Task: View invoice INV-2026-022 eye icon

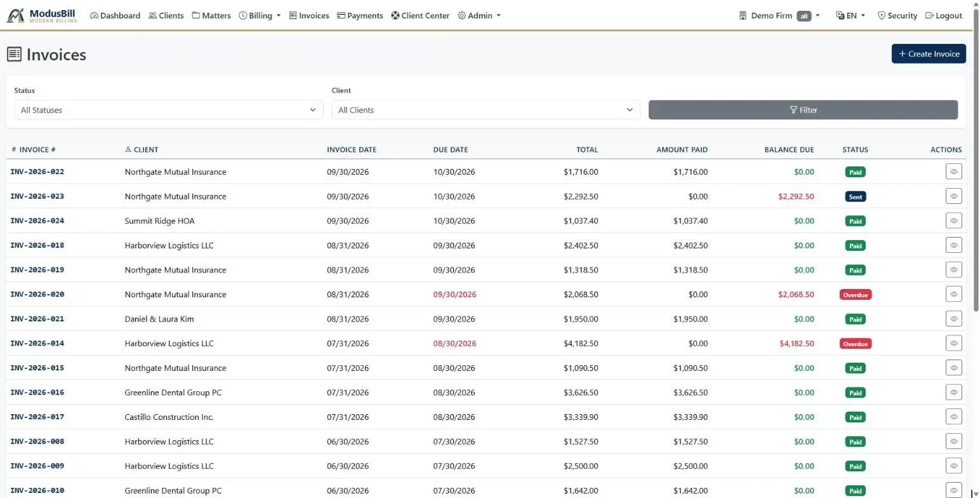Action: click(953, 172)
